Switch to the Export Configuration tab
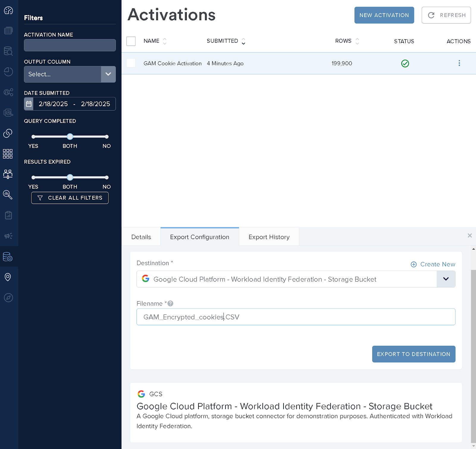The image size is (476, 449). pyautogui.click(x=200, y=237)
